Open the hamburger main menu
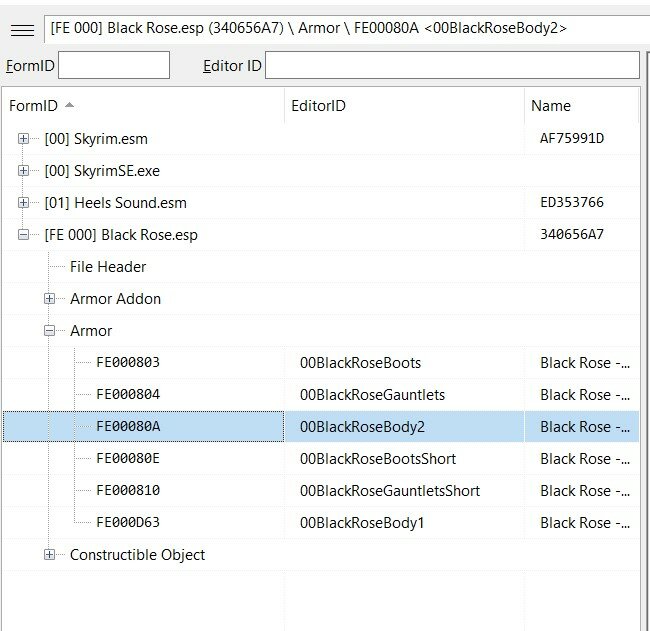650x631 pixels. (22, 30)
